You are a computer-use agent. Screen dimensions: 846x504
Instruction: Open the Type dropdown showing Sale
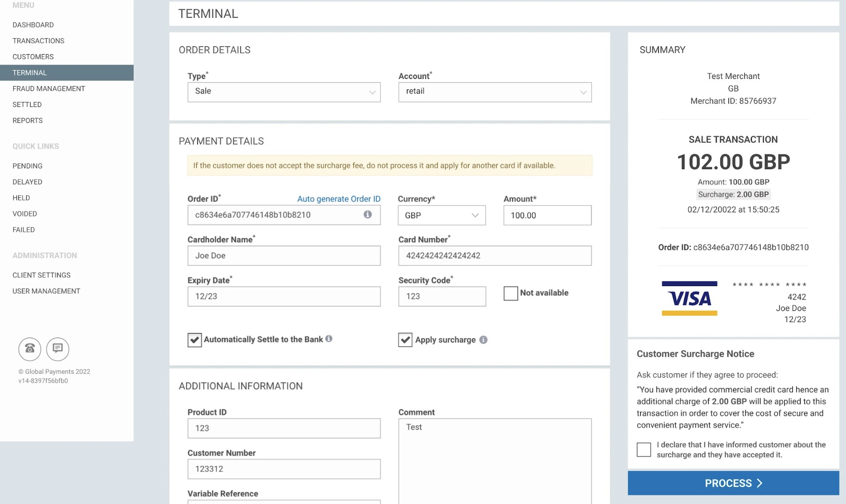[284, 92]
